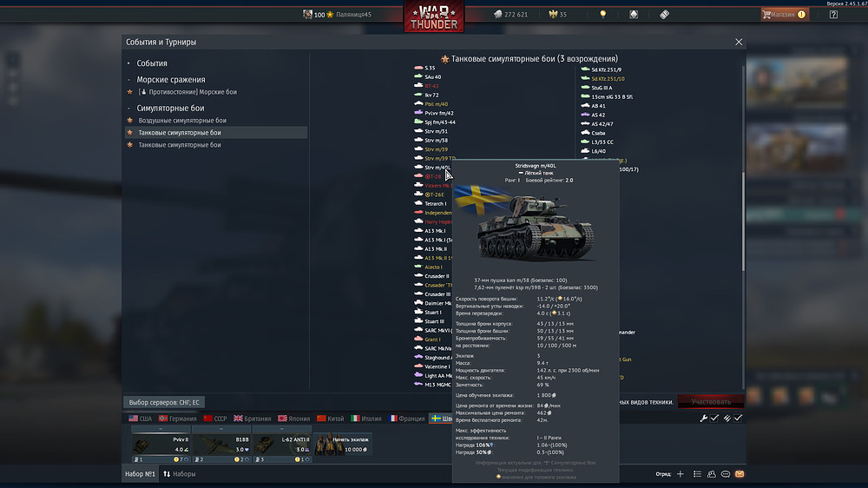Expand the События section

(x=152, y=63)
